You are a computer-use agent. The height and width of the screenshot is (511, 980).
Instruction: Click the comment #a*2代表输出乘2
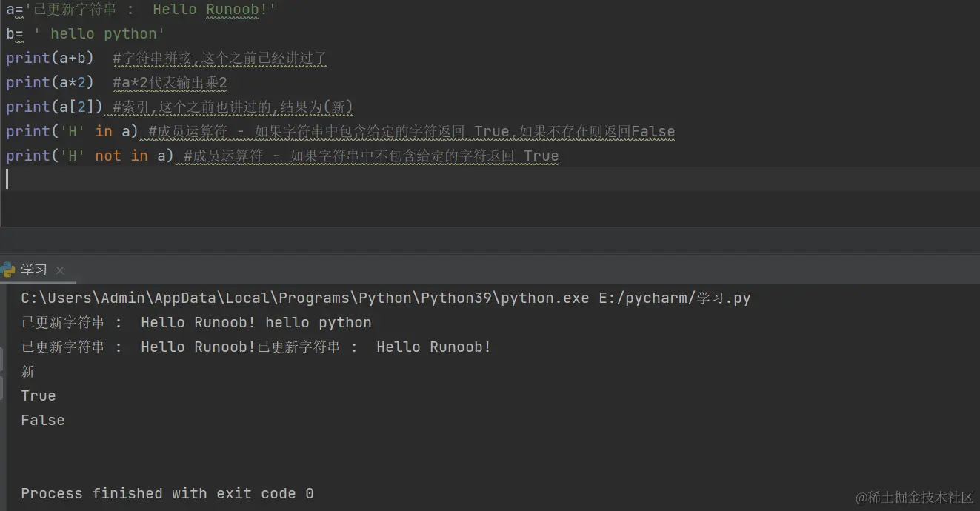pyautogui.click(x=170, y=83)
